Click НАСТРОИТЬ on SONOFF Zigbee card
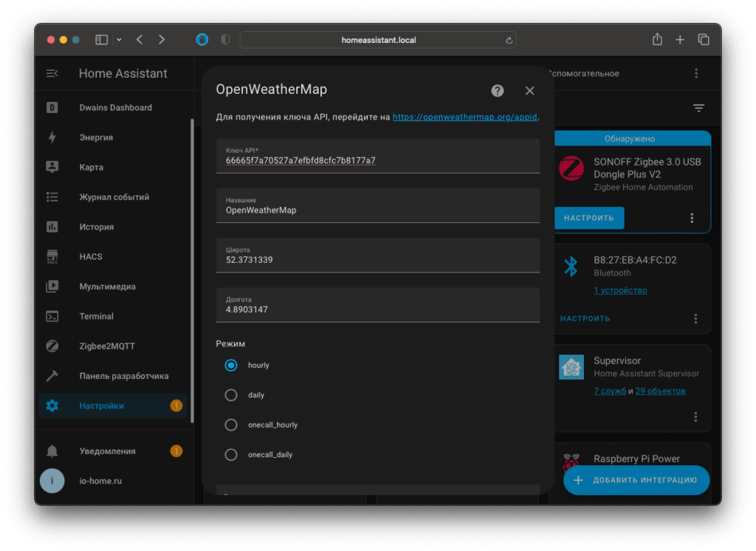The height and width of the screenshot is (551, 756). point(589,218)
